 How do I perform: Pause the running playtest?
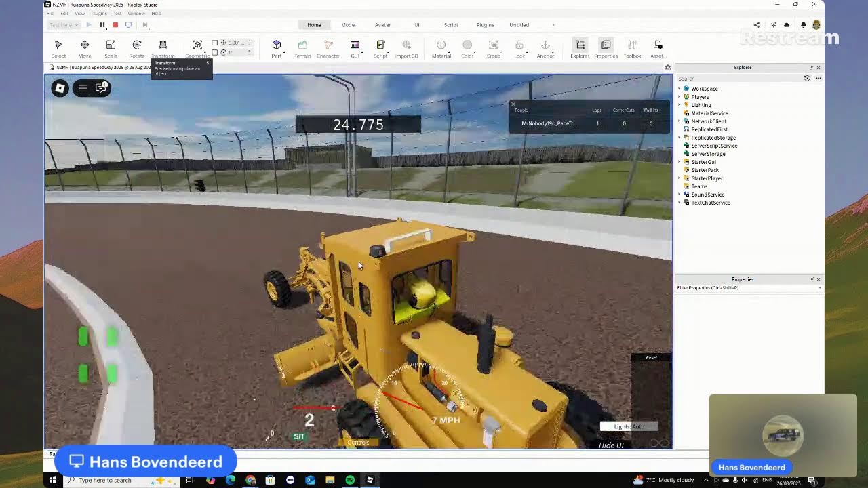[x=102, y=25]
